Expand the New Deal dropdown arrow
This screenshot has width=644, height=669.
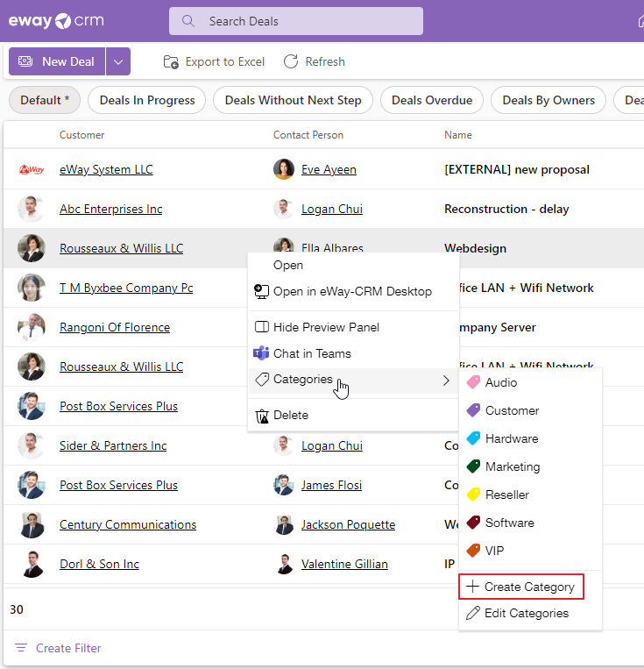(x=118, y=61)
